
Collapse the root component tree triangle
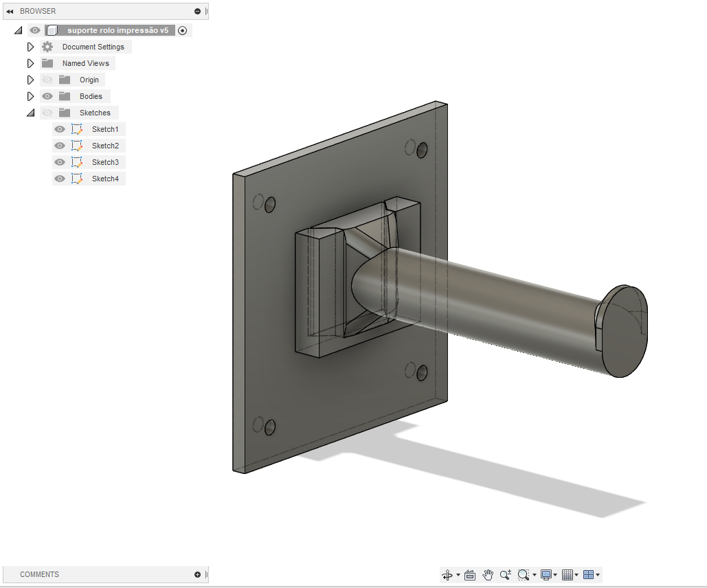pos(18,31)
